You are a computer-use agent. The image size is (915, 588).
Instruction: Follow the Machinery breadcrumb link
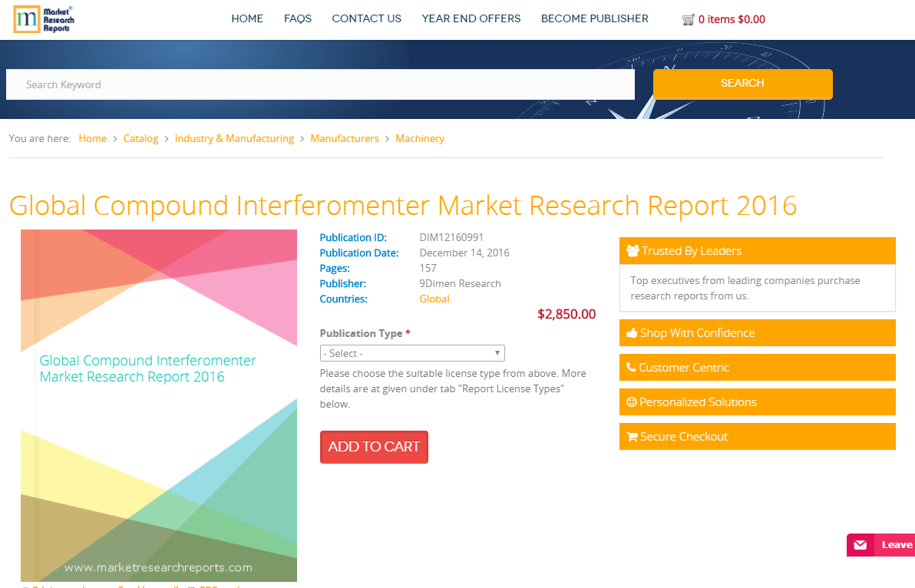coord(420,138)
